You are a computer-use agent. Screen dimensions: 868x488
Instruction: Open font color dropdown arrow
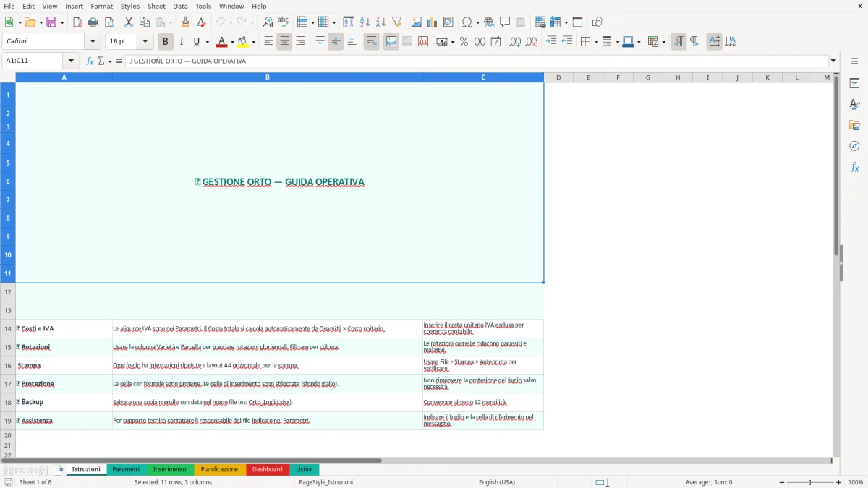pyautogui.click(x=232, y=42)
